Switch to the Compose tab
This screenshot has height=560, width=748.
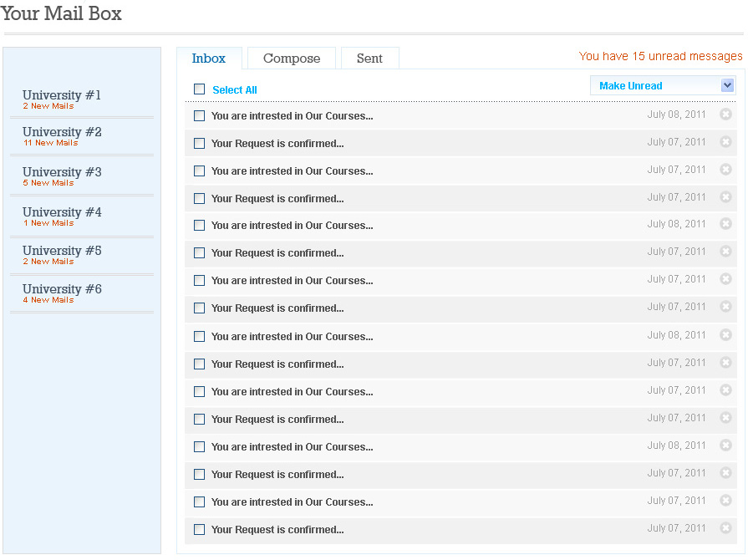coord(292,59)
